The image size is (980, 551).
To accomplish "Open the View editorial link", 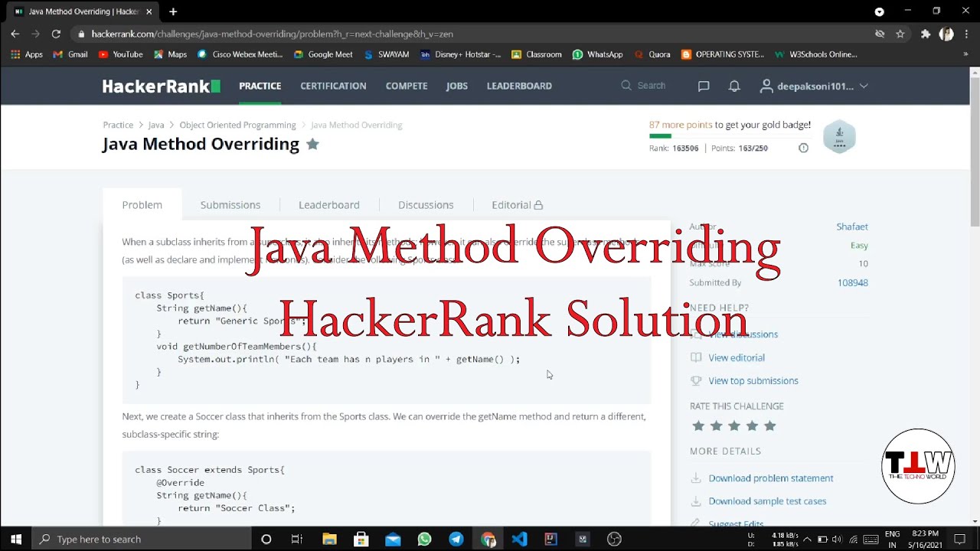I will click(737, 357).
